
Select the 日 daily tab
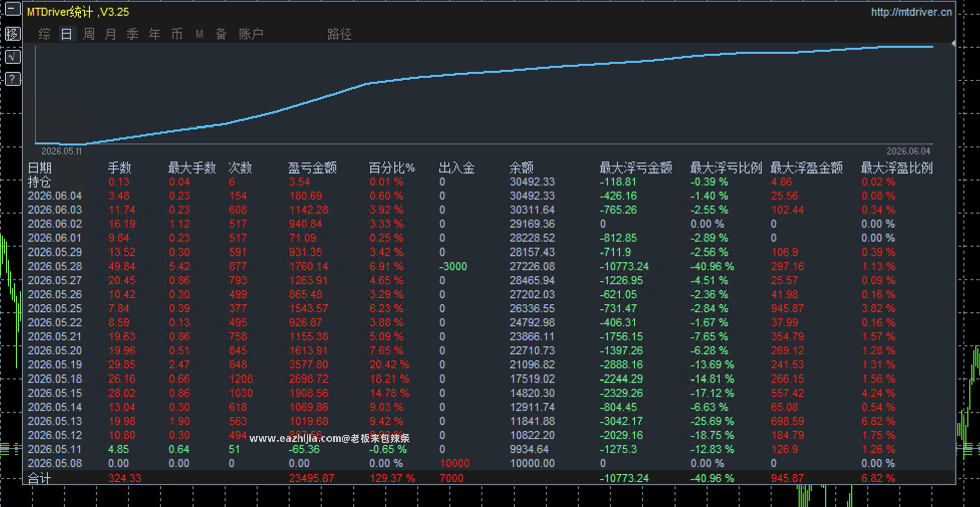(66, 34)
